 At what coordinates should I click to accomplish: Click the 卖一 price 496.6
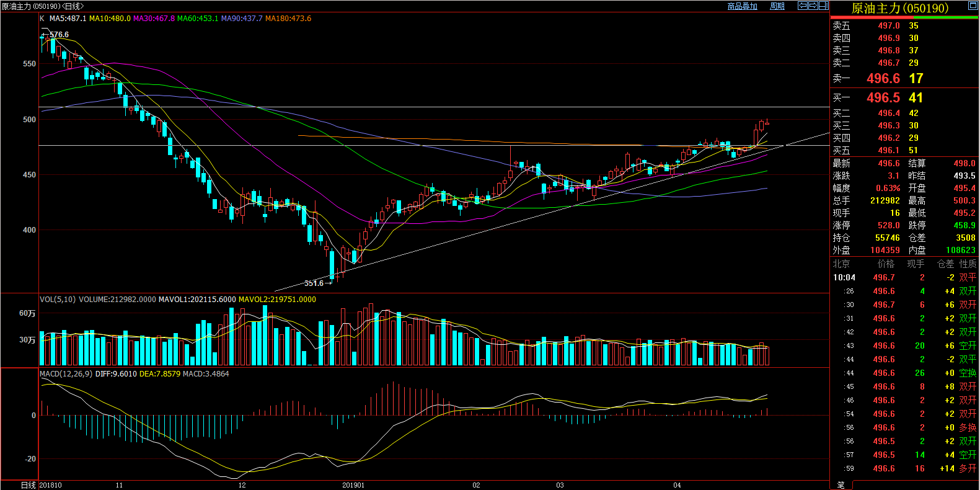883,79
